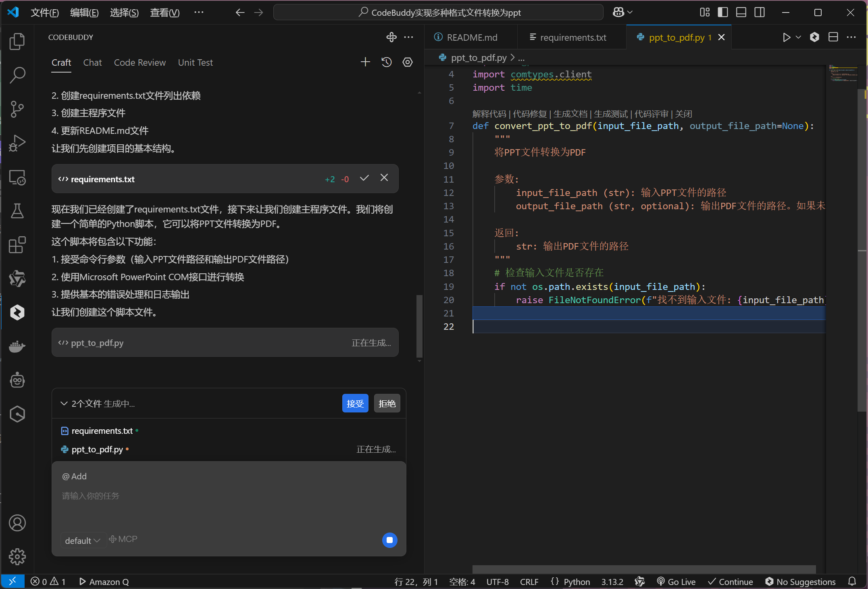Viewport: 868px width, 589px height.
Task: Open the Source Control view
Action: tap(17, 109)
